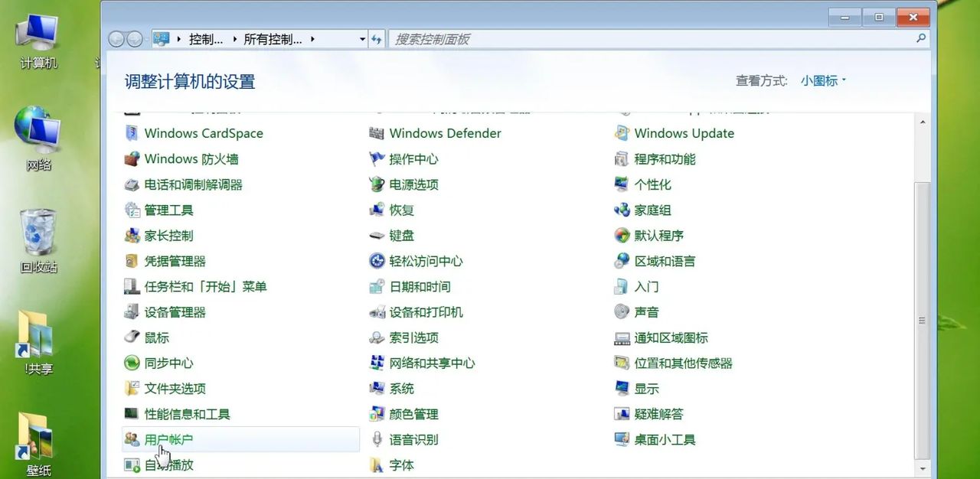Open the address bar history dropdown
Image resolution: width=980 pixels, height=479 pixels.
coord(362,39)
